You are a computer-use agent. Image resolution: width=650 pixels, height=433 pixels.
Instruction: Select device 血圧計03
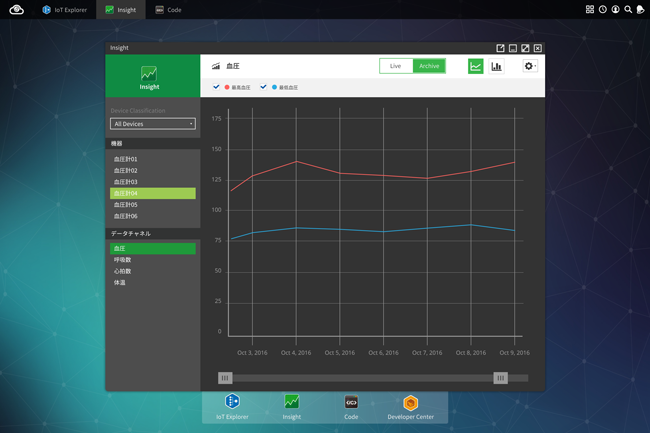(x=153, y=182)
